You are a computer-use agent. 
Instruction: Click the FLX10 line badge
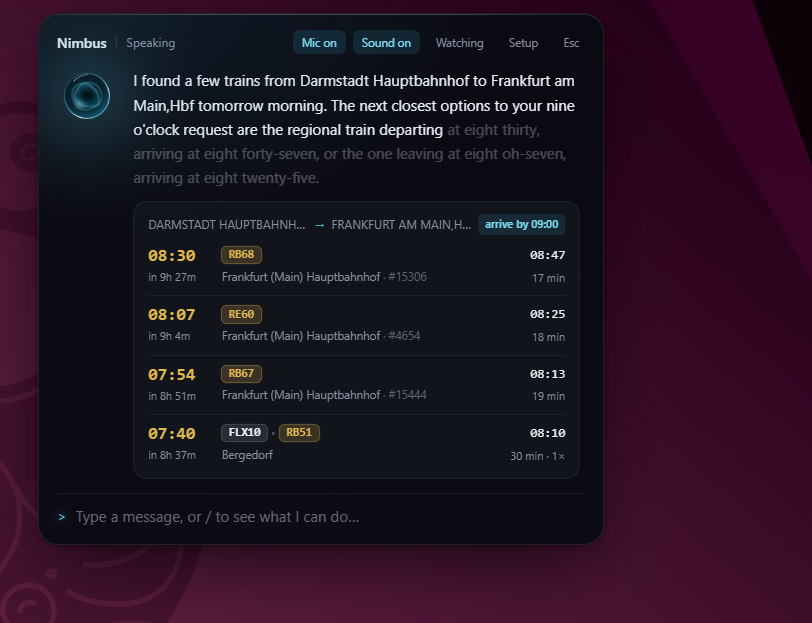pos(244,432)
